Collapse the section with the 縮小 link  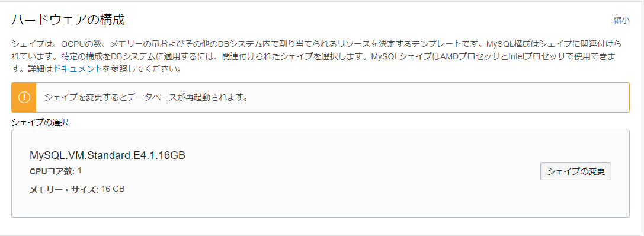[621, 21]
